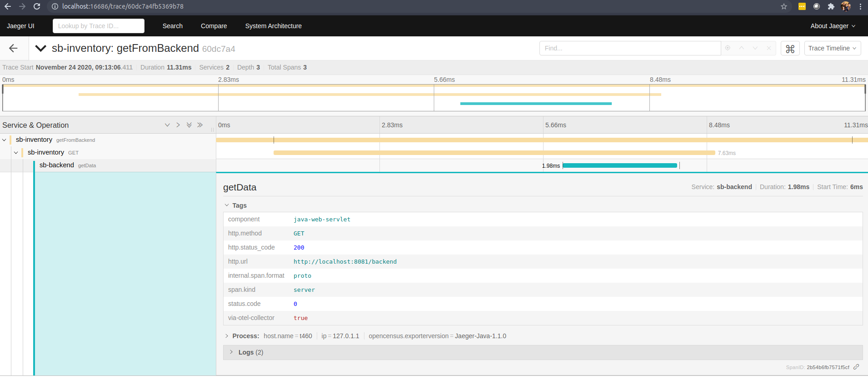The width and height of the screenshot is (868, 380).
Task: Bookmark this page with the star icon
Action: (784, 6)
